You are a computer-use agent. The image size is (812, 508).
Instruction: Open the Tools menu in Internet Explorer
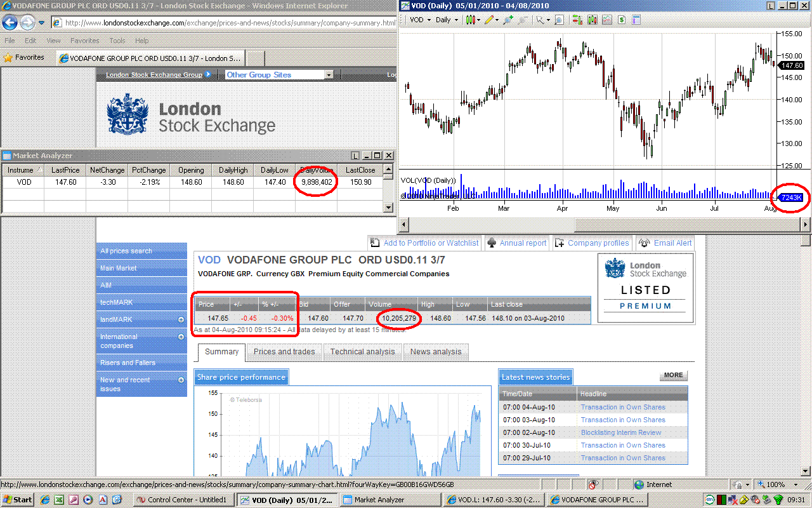pyautogui.click(x=117, y=41)
